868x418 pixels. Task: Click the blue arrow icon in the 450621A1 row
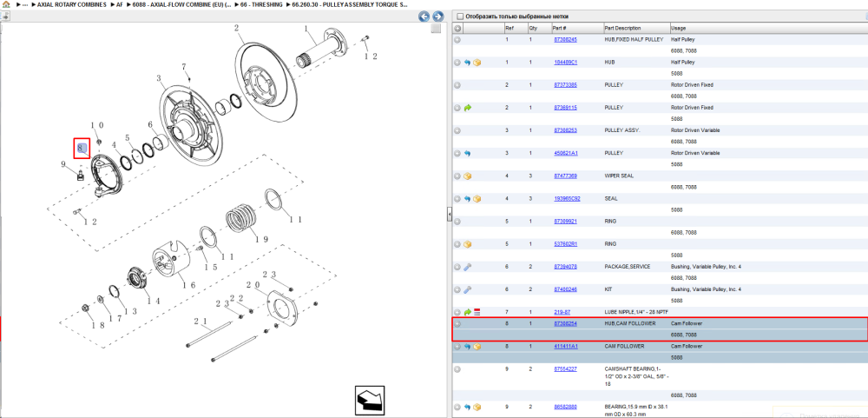coord(467,154)
